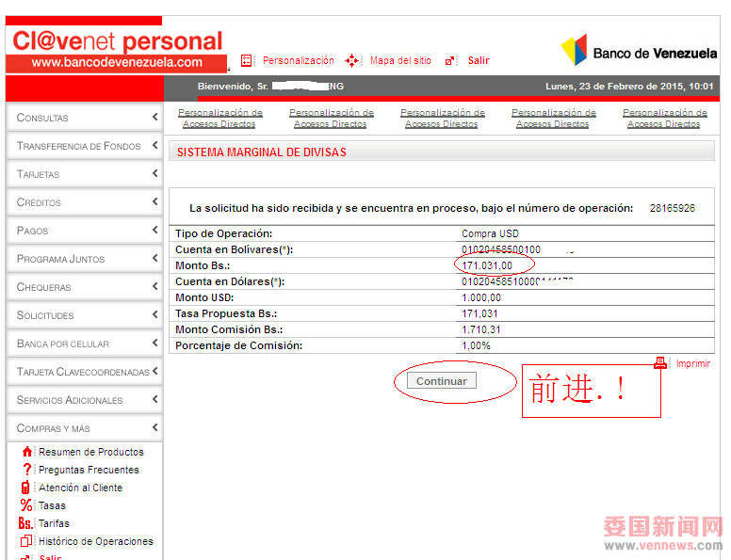Click the Tipo de Operación label
Image resolution: width=731 pixels, height=560 pixels.
pyautogui.click(x=224, y=233)
